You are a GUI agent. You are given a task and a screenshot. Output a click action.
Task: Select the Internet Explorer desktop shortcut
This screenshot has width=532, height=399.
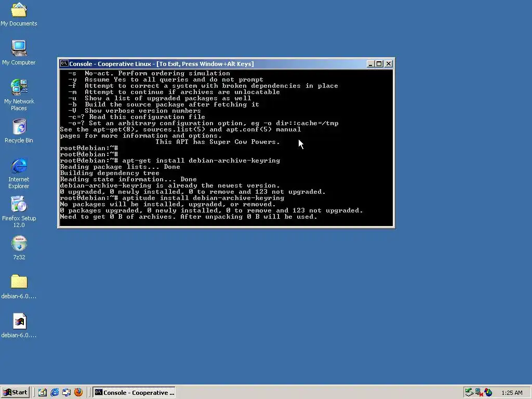click(19, 173)
